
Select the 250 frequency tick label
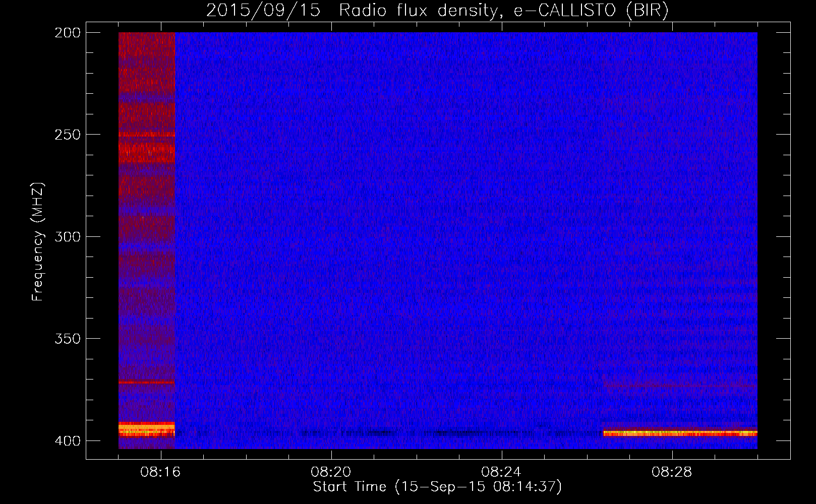point(67,135)
